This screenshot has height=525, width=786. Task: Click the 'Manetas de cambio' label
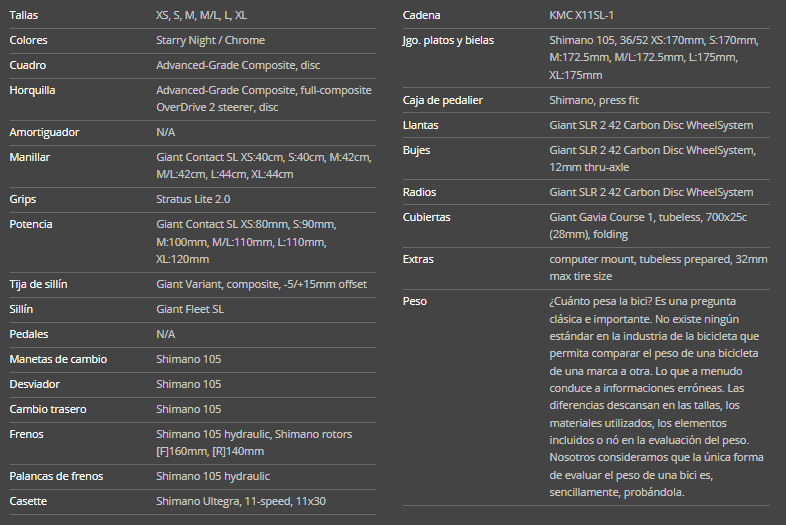point(58,360)
